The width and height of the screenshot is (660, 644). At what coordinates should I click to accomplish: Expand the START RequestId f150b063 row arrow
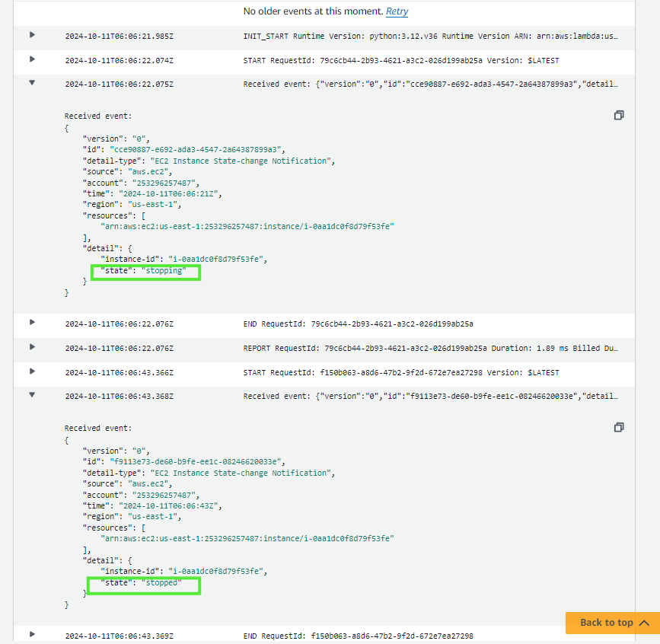pyautogui.click(x=32, y=371)
